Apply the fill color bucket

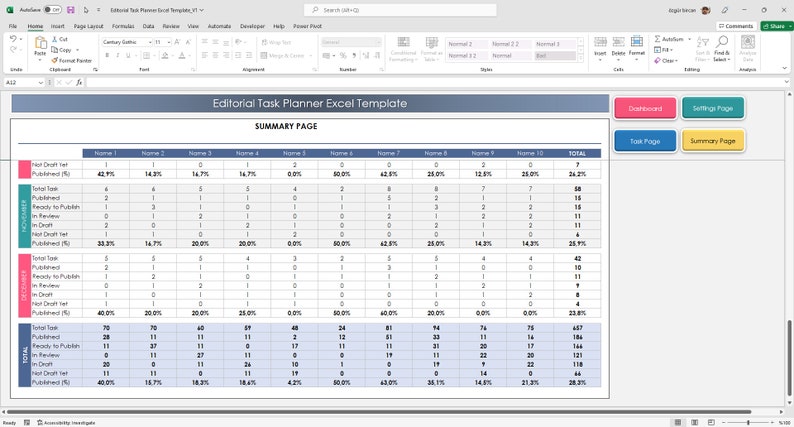click(165, 55)
